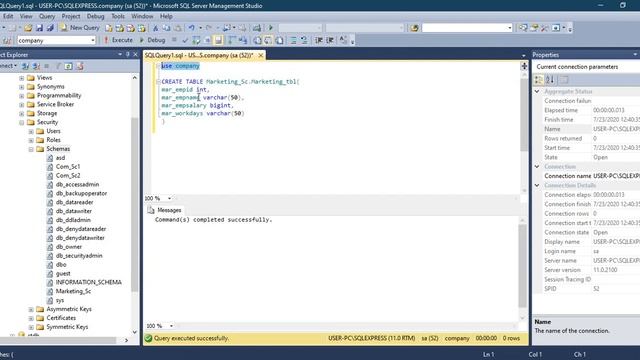Open the Project menu

[x=71, y=16]
